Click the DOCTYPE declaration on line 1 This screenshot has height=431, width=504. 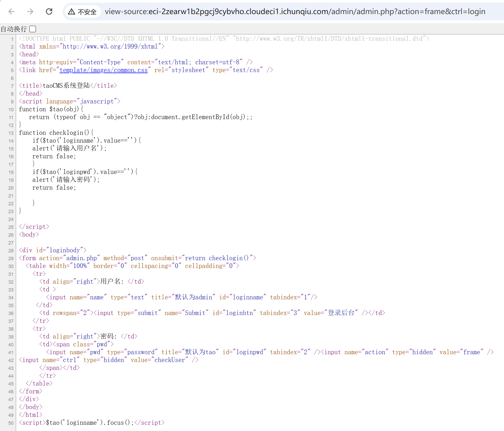[224, 39]
